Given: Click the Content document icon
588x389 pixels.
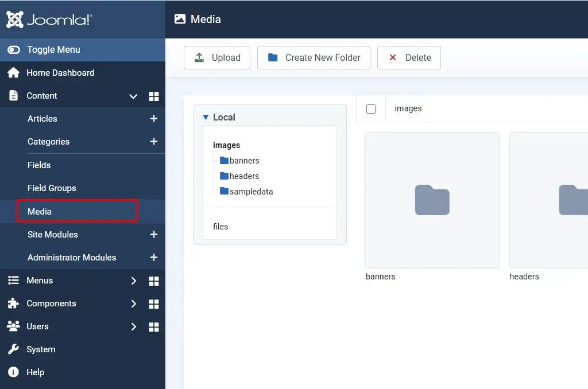Looking at the screenshot, I should click(x=14, y=96).
